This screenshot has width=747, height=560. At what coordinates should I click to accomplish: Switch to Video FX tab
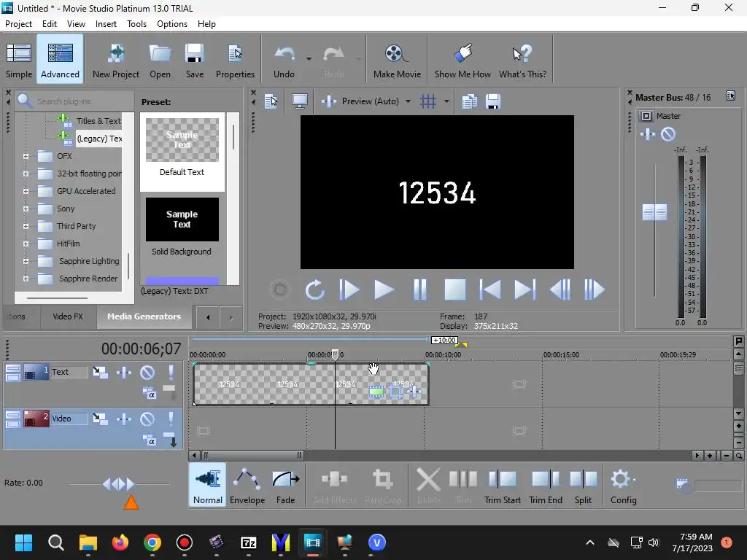[68, 316]
